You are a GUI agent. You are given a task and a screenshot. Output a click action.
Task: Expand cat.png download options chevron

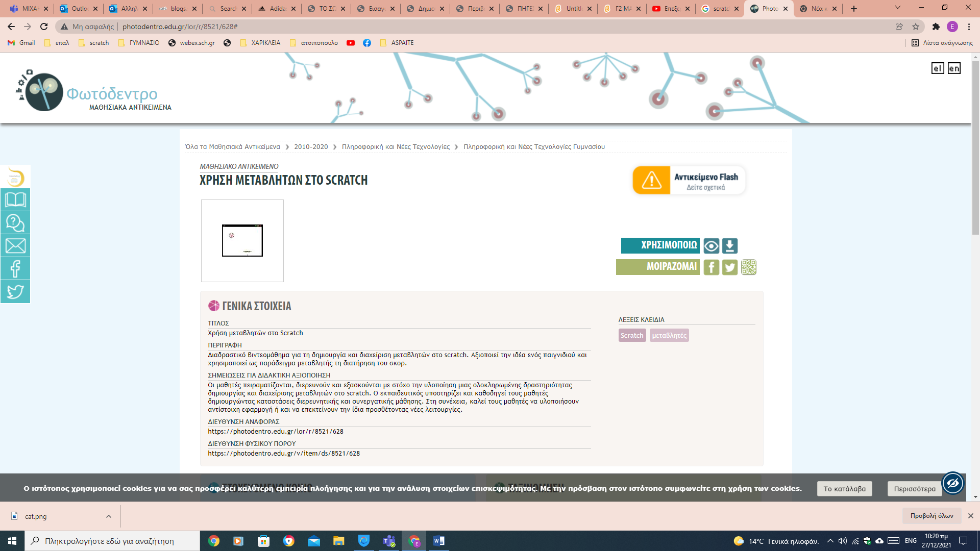coord(109,516)
